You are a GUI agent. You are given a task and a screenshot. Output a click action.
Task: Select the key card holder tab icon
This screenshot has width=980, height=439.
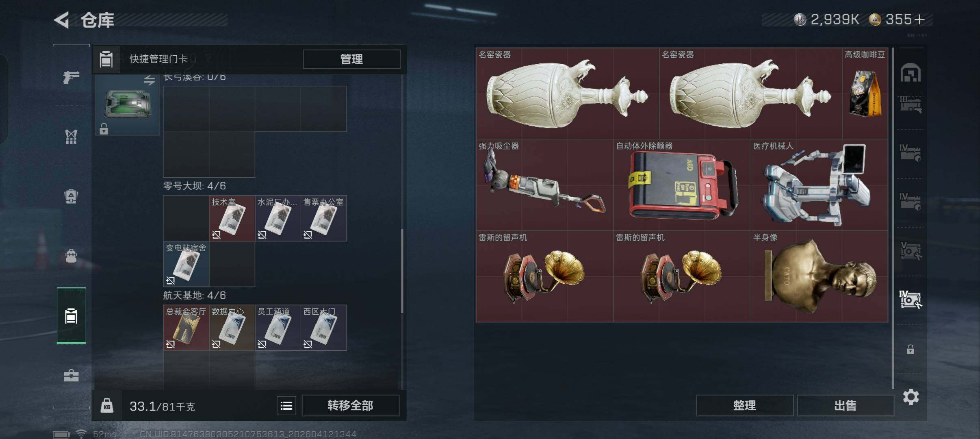pyautogui.click(x=71, y=316)
